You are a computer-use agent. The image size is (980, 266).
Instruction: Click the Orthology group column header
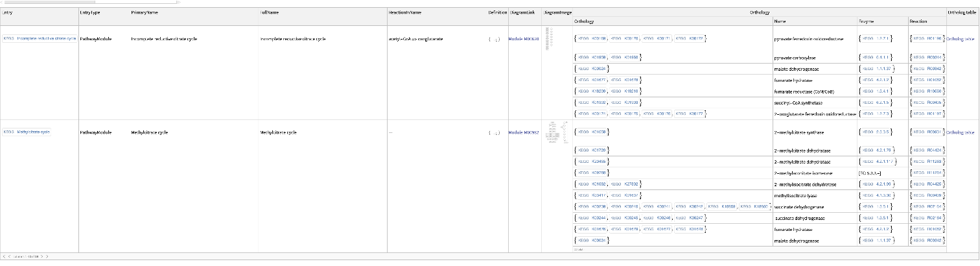[759, 12]
